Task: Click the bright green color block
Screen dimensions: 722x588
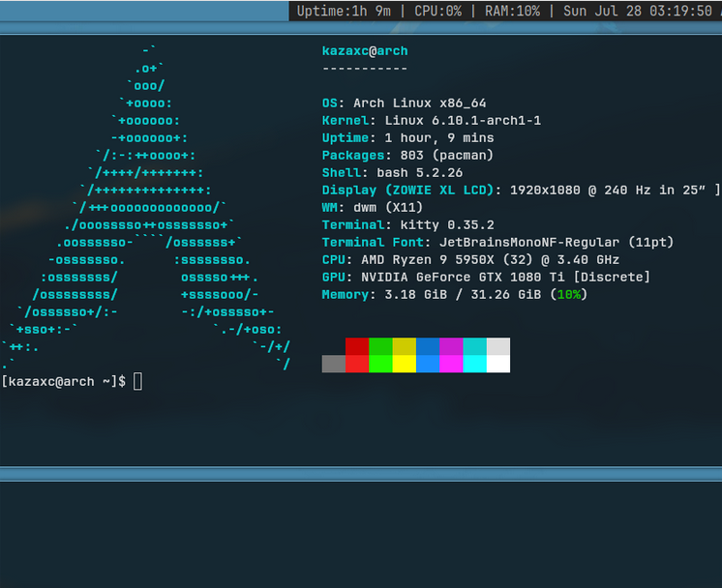Action: click(380, 364)
